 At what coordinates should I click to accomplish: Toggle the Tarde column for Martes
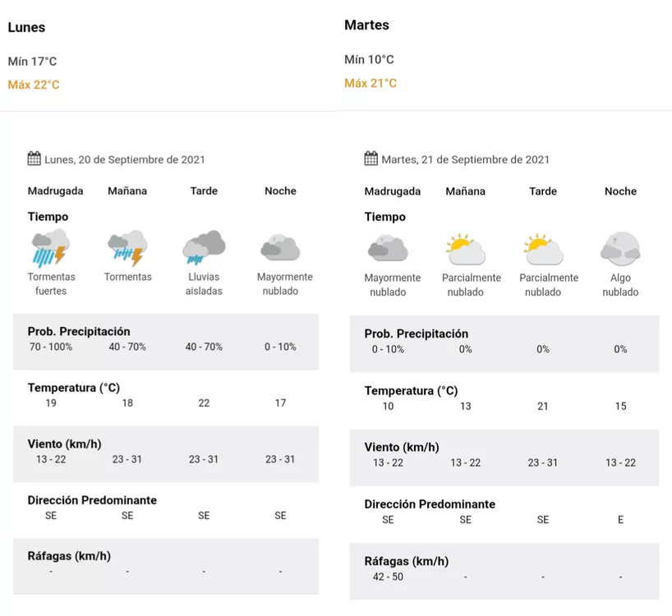pyautogui.click(x=542, y=191)
